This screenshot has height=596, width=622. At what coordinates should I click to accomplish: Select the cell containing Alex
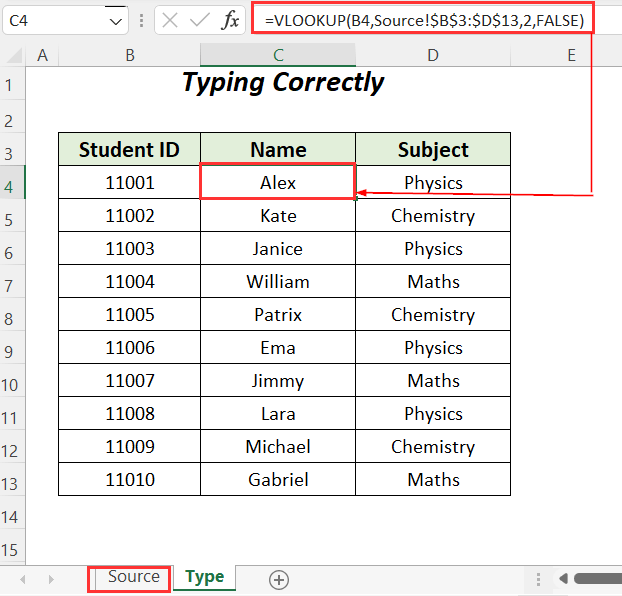click(278, 182)
